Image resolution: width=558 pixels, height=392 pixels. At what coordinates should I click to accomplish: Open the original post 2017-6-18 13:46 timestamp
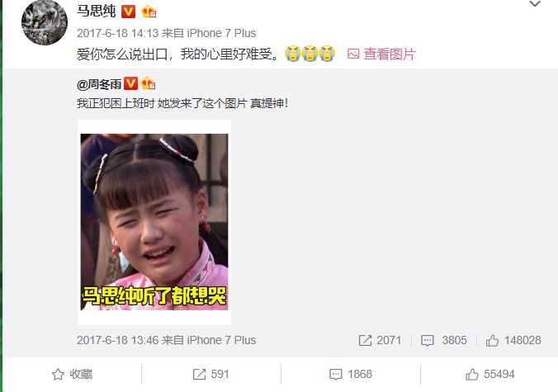click(117, 340)
